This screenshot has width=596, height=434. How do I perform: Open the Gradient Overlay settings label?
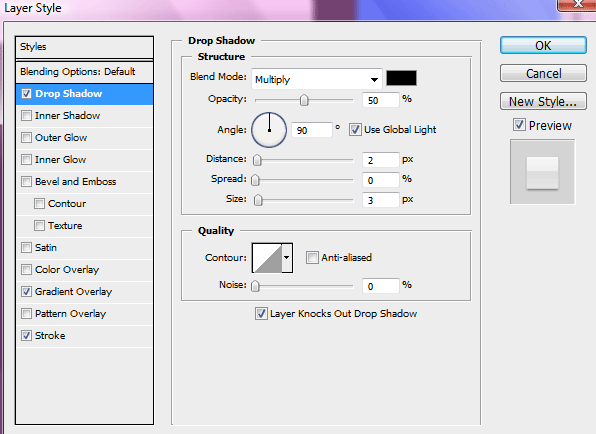point(73,292)
